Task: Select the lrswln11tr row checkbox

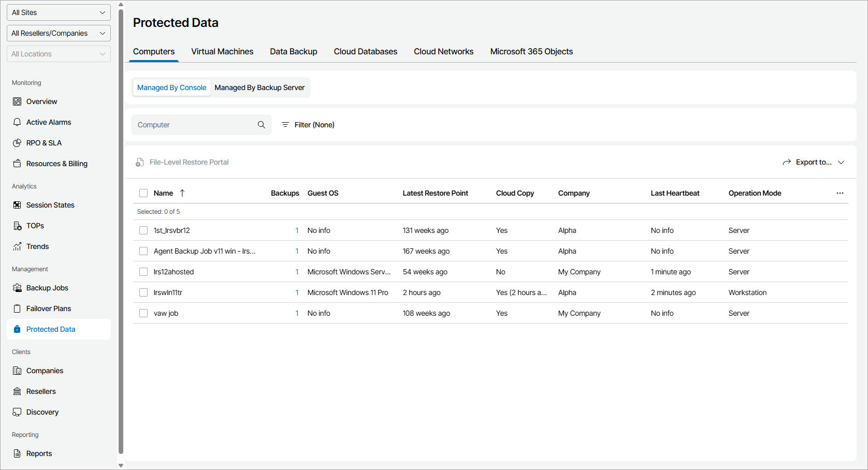Action: click(143, 292)
